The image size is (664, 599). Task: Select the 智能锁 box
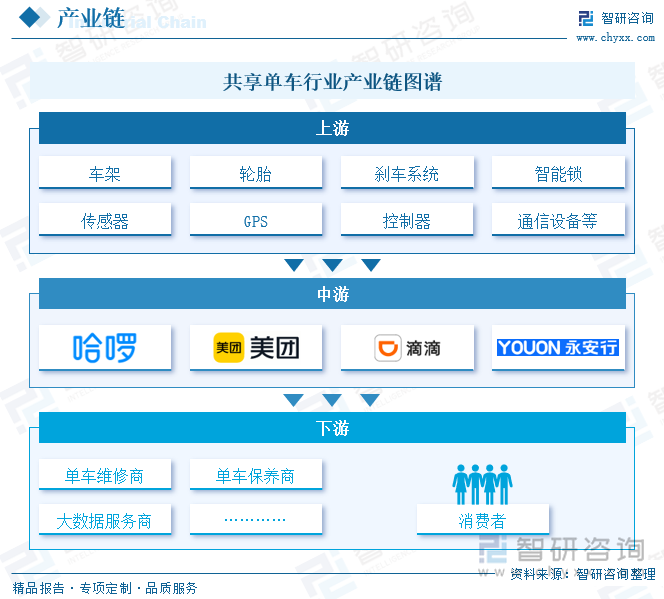click(x=558, y=172)
